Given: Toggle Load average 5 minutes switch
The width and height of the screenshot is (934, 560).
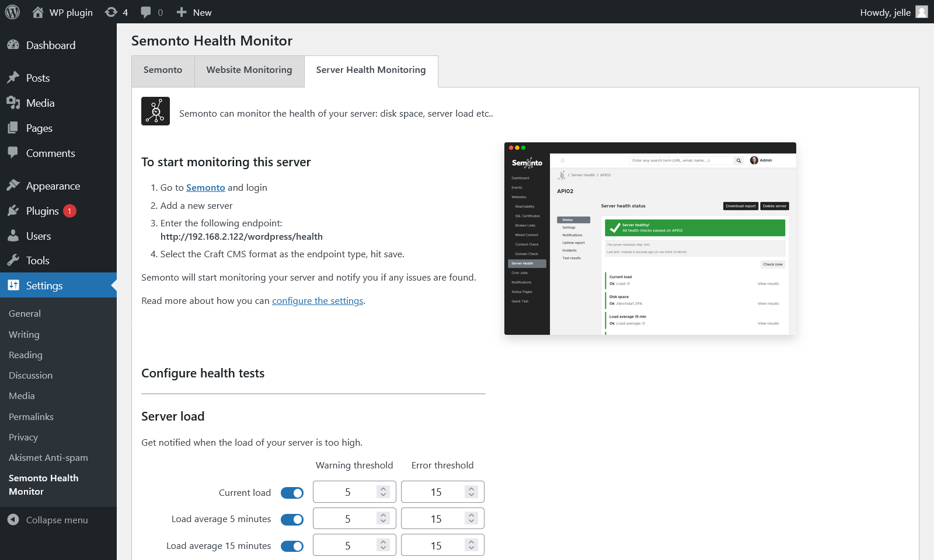Looking at the screenshot, I should click(x=292, y=519).
